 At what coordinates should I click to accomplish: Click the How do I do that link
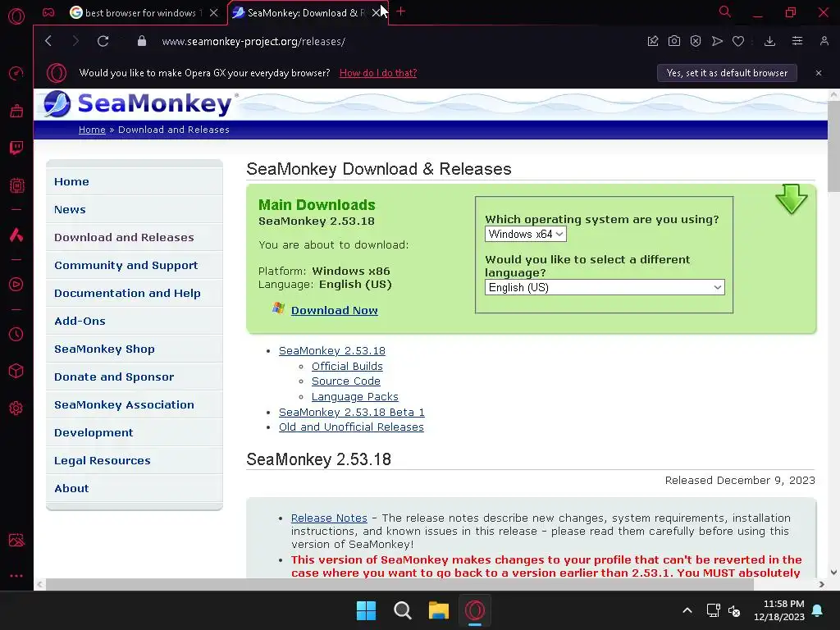(378, 73)
